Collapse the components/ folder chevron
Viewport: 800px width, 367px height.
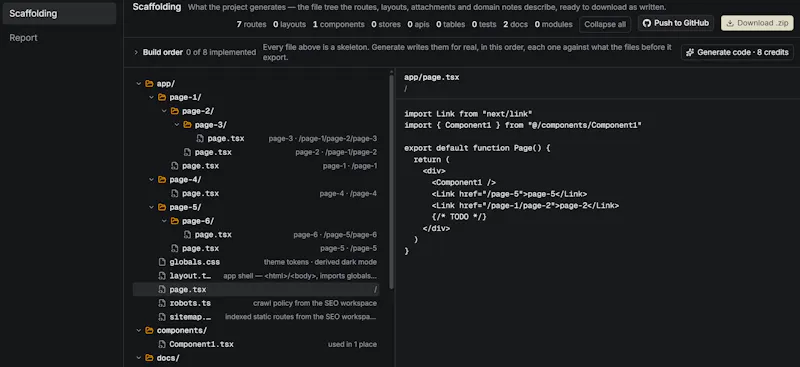pos(139,330)
